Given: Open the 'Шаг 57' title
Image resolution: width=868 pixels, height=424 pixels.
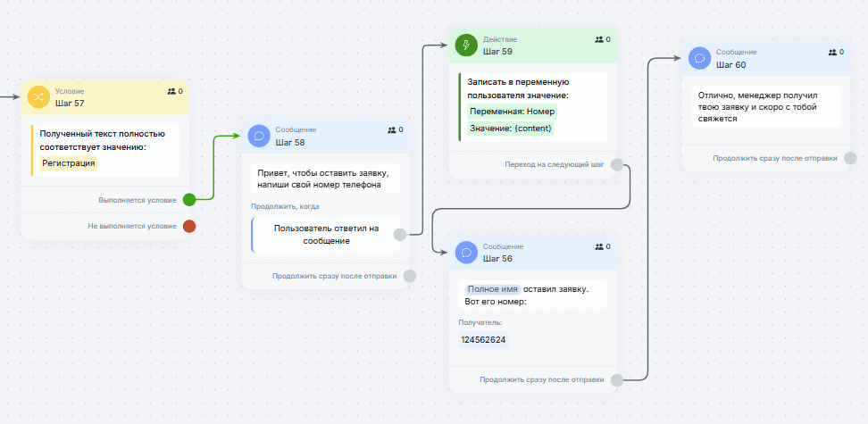Looking at the screenshot, I should (70, 103).
